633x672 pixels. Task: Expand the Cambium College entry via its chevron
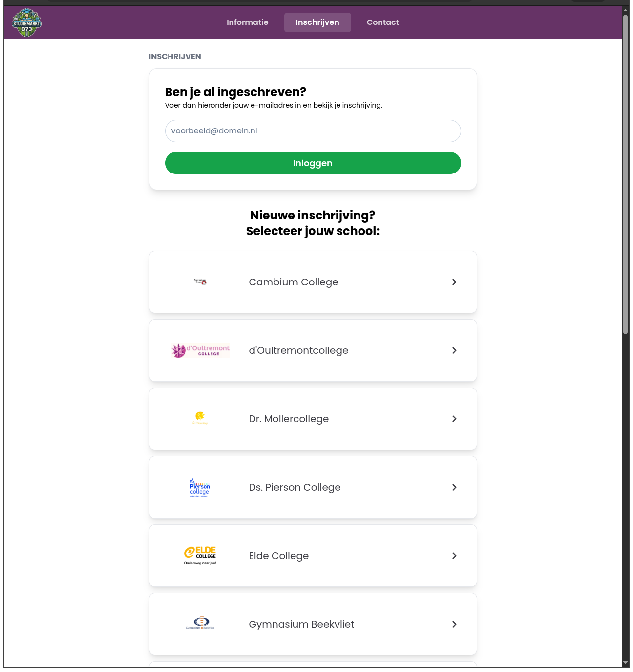click(454, 282)
